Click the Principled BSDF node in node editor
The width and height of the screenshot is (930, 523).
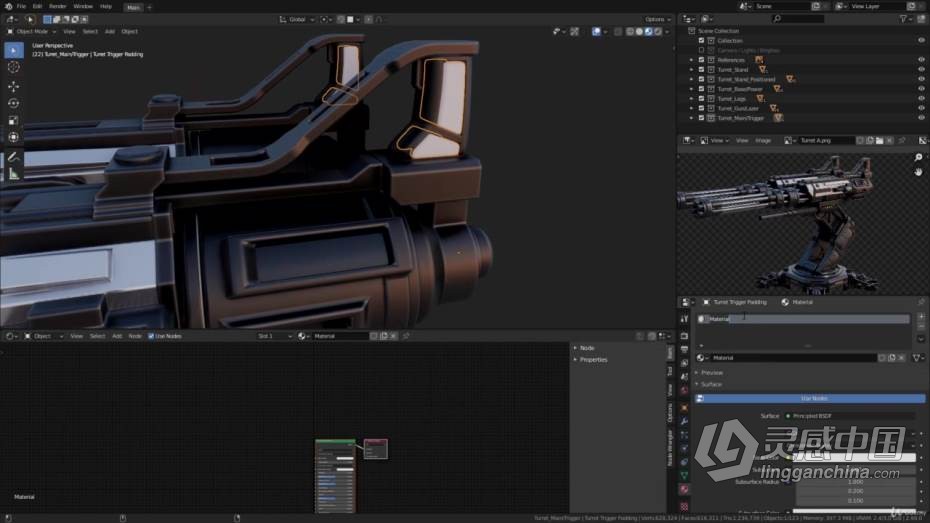[335, 476]
